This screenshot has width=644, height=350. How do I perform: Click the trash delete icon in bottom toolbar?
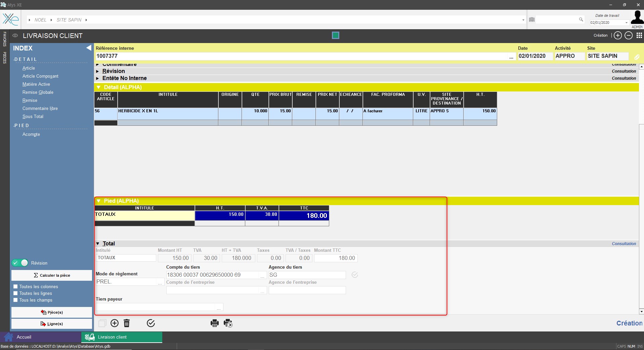[127, 323]
